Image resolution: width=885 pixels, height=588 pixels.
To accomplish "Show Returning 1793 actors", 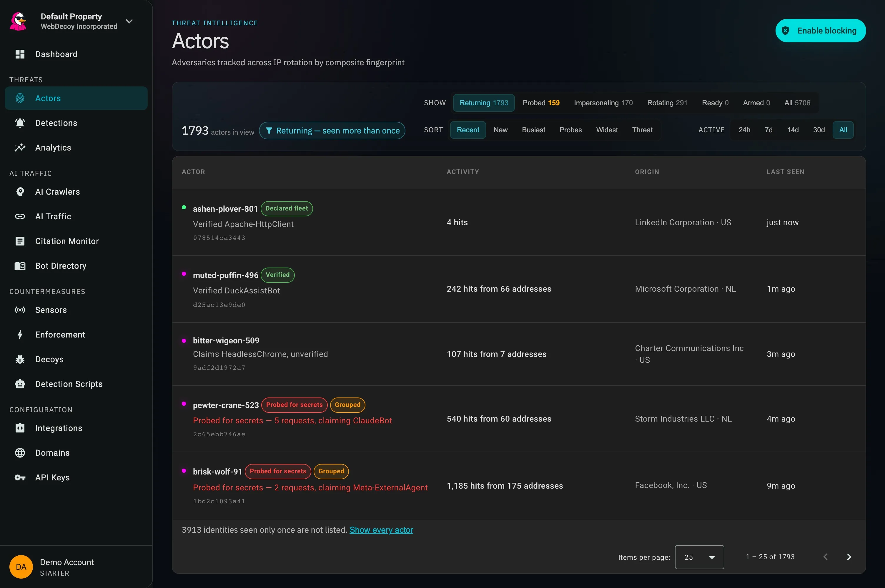I will point(484,103).
